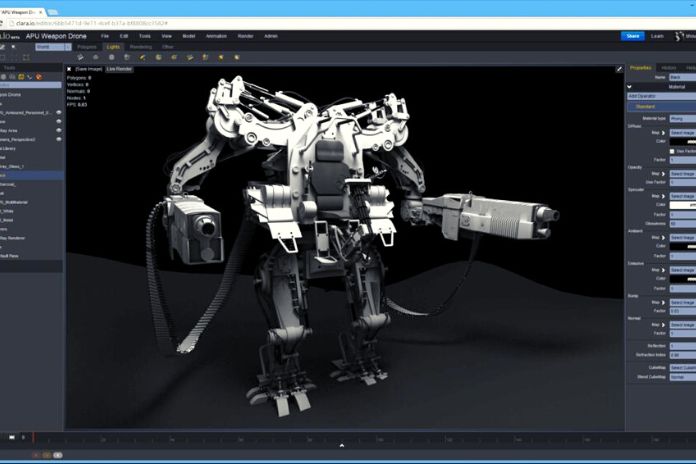Open the Edit menu
The height and width of the screenshot is (464, 696).
(x=124, y=36)
